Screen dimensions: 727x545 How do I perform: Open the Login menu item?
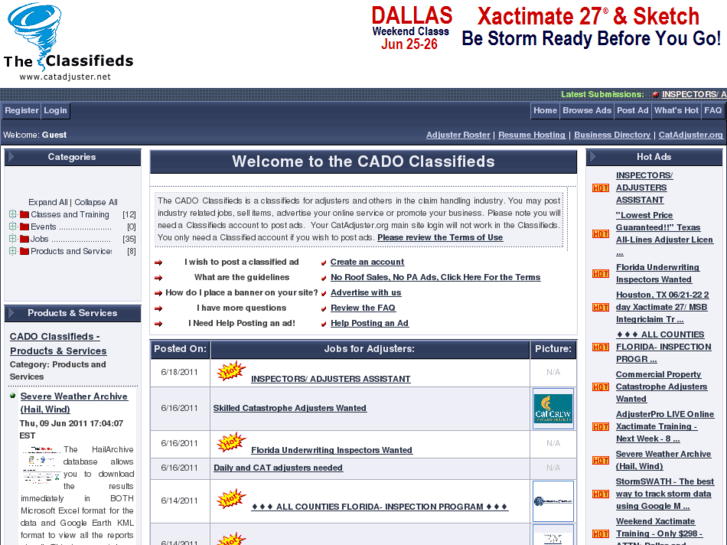point(55,110)
